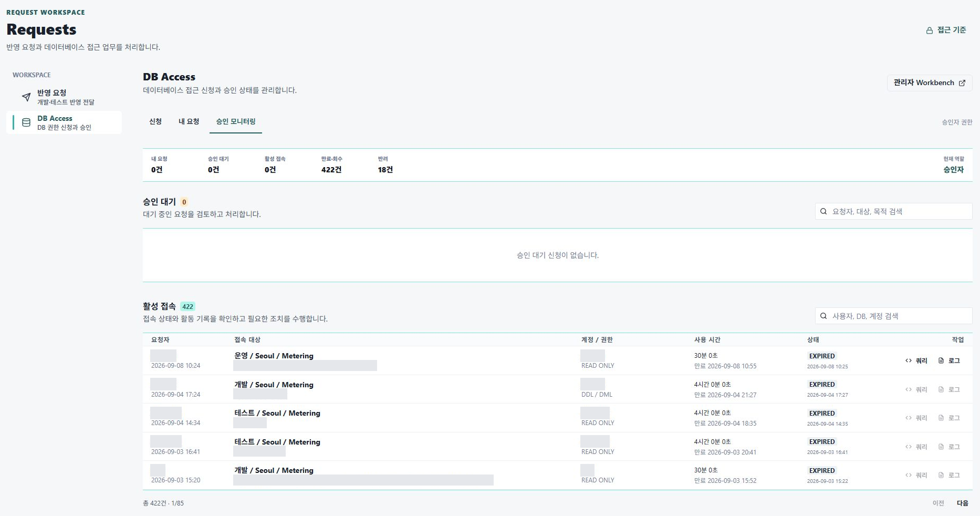The height and width of the screenshot is (516, 980).
Task: Click the 이전 pagination button
Action: (x=938, y=503)
